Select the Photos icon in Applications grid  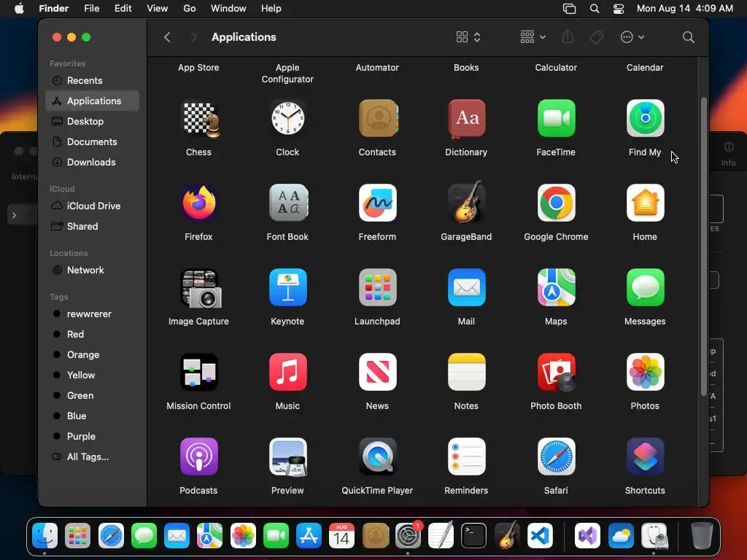tap(645, 372)
